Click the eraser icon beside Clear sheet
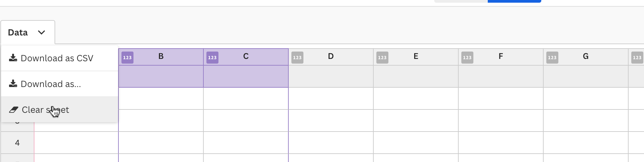 click(14, 110)
